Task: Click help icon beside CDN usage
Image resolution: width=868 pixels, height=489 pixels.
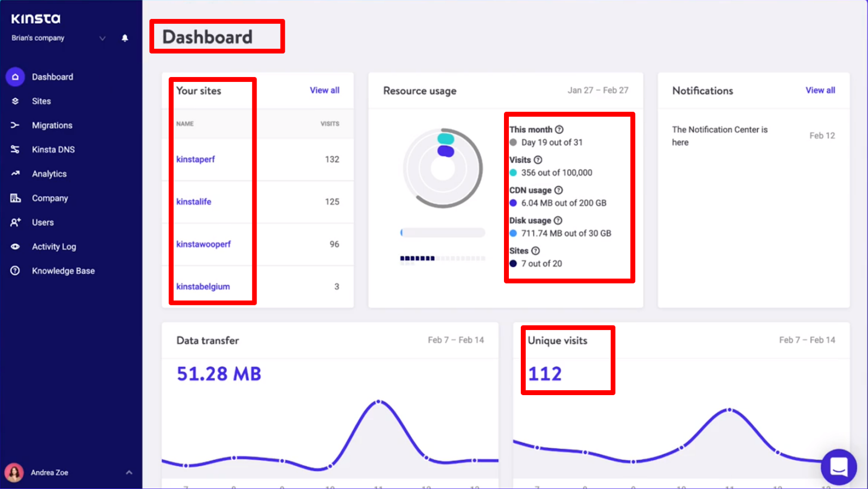Action: 559,190
